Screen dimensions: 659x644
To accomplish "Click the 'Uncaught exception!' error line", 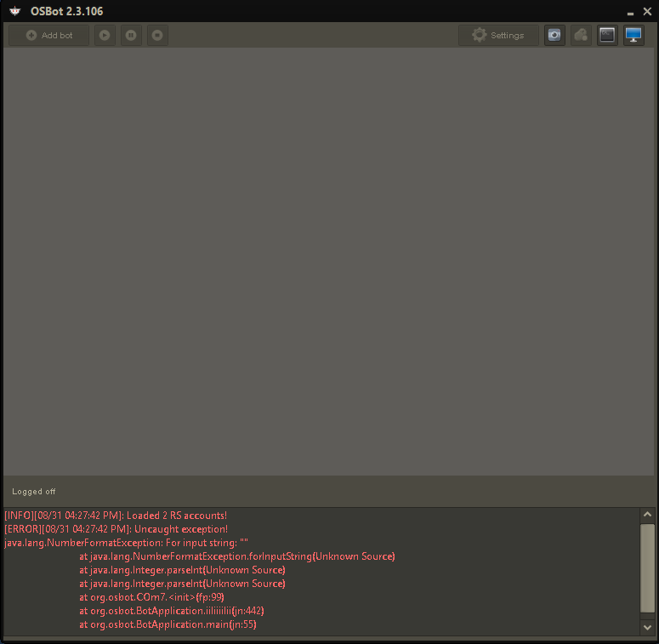I will [116, 529].
